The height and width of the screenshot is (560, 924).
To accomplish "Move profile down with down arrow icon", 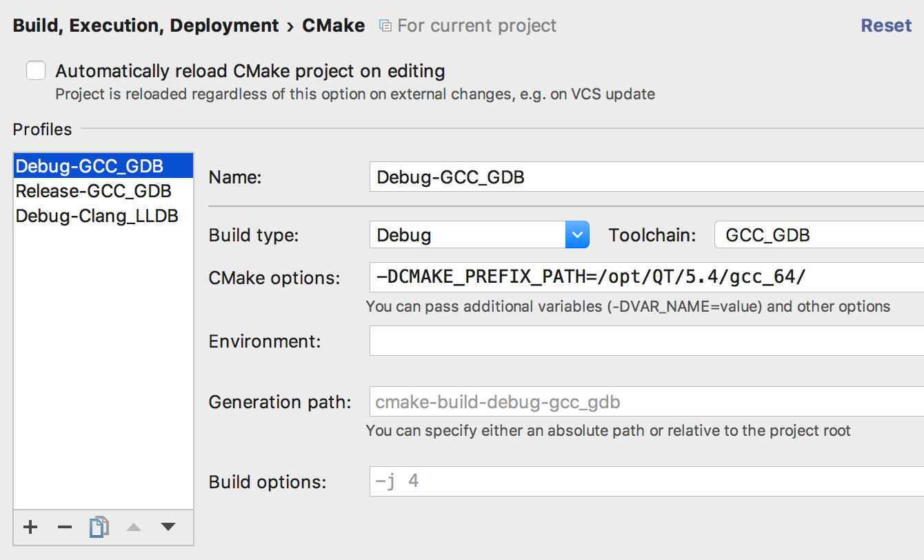I will pos(168,528).
